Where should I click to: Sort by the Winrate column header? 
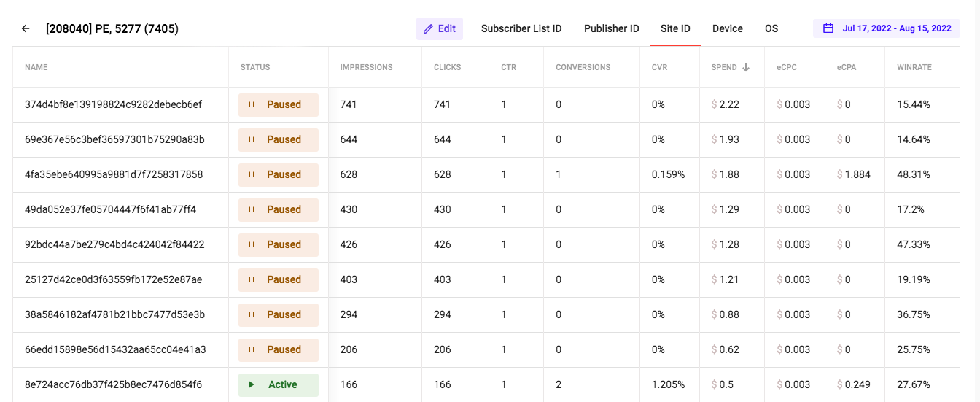coord(914,67)
